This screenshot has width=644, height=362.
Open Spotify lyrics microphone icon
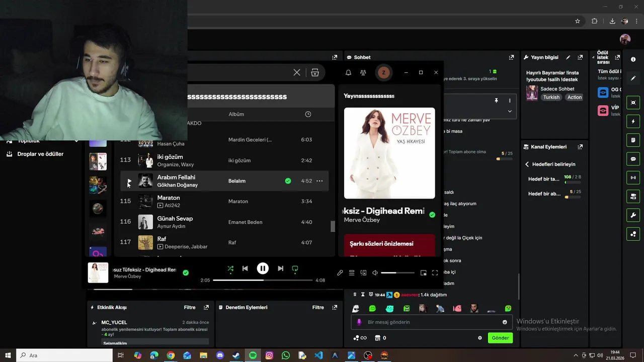[340, 273]
